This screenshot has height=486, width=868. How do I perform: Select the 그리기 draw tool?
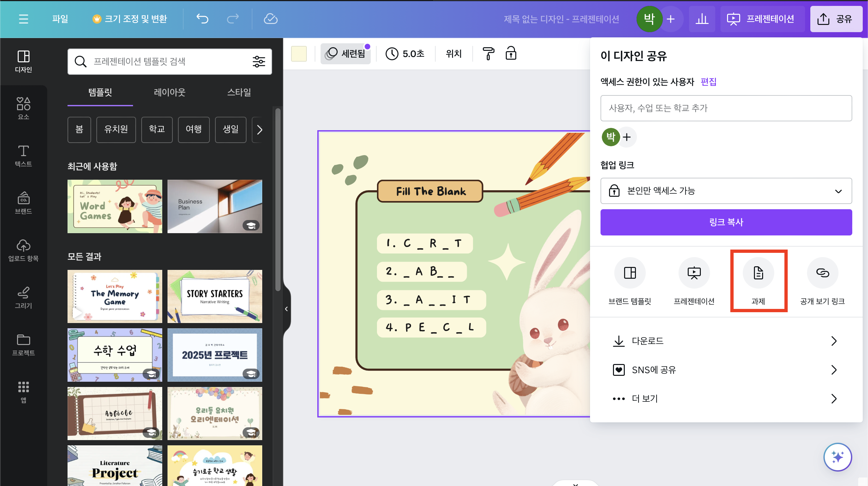coord(23,297)
